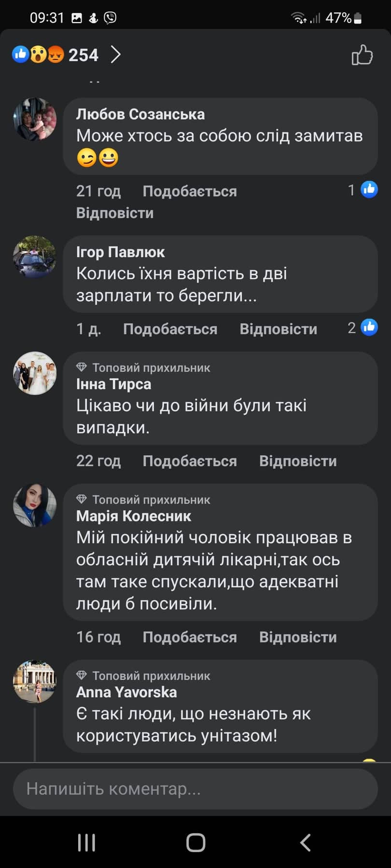
Task: Open Anna Yavorska's avatar
Action: (x=35, y=681)
